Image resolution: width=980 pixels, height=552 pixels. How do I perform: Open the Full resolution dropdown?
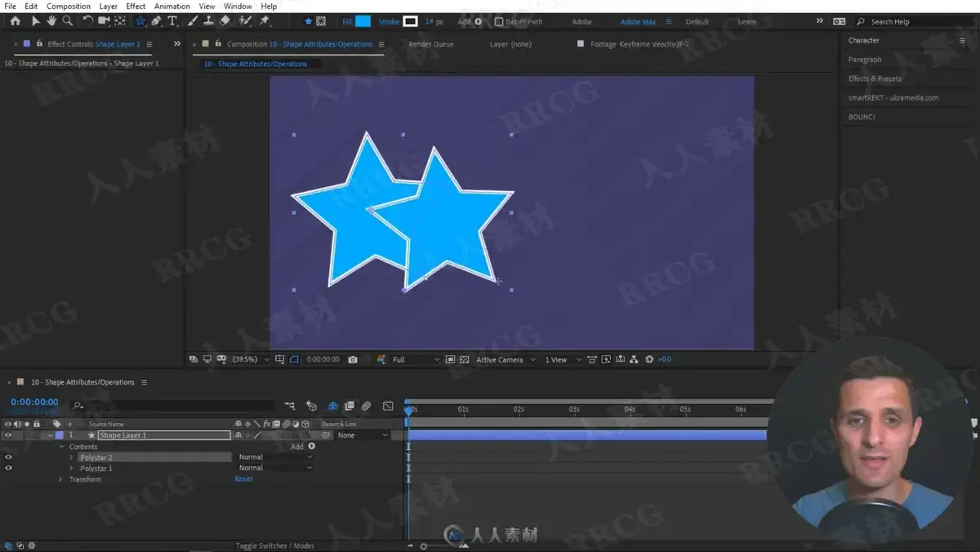click(416, 359)
